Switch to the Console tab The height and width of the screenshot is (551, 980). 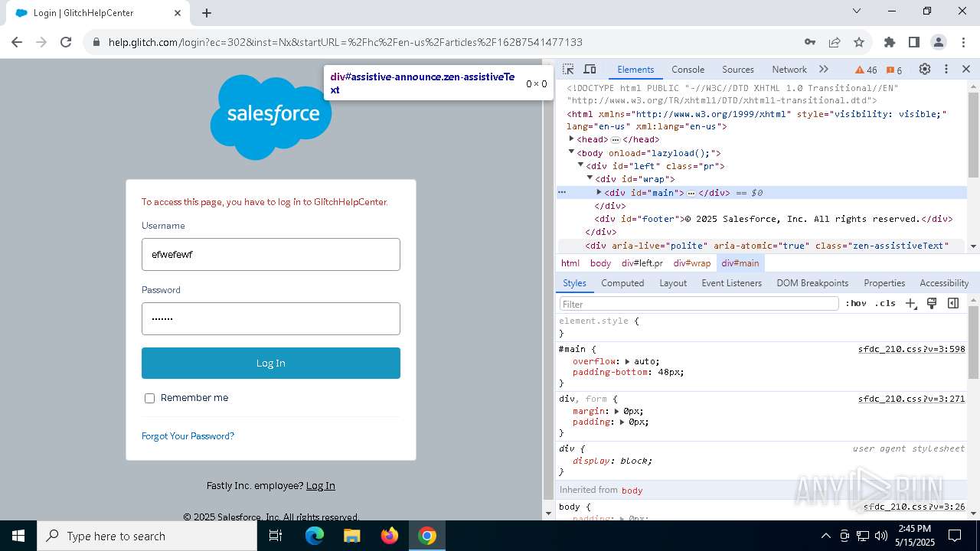point(688,70)
